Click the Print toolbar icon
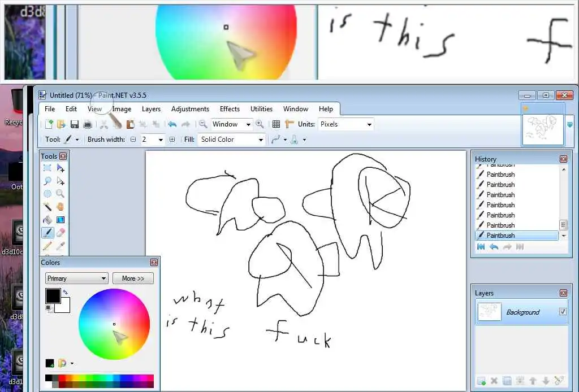 (x=88, y=124)
